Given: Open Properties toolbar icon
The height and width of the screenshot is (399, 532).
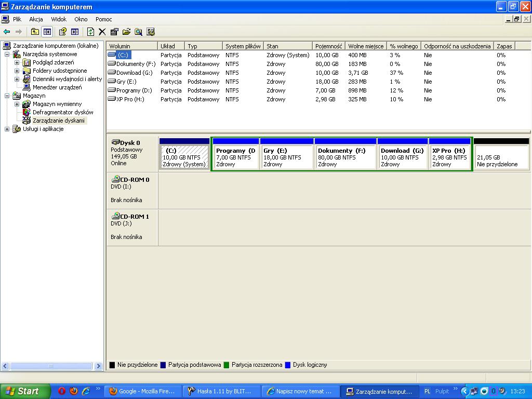Looking at the screenshot, I should 114,32.
